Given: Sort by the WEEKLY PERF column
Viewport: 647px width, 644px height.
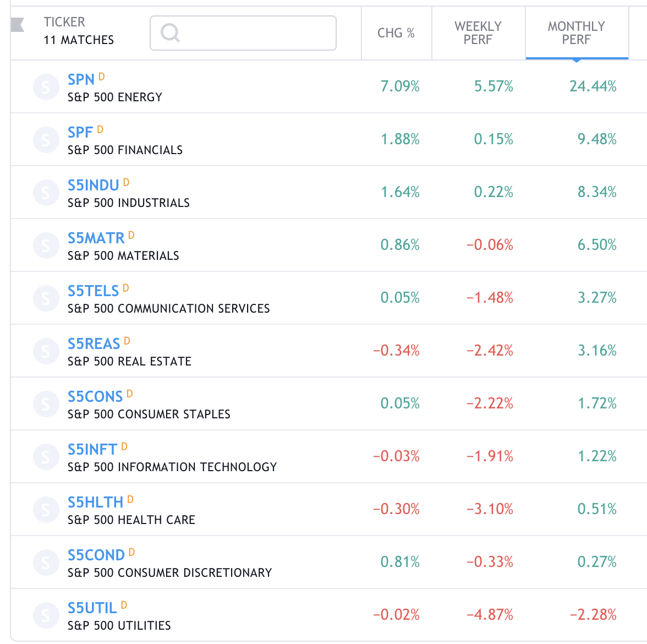Looking at the screenshot, I should pos(478,33).
